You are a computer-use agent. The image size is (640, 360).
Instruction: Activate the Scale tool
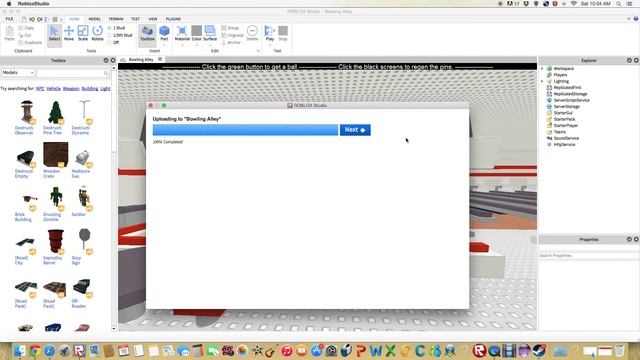point(83,33)
